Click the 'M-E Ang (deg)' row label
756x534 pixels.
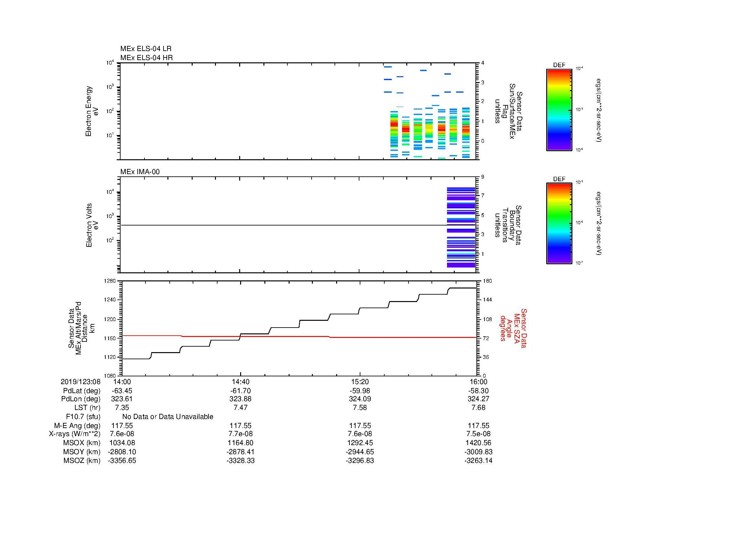tap(77, 426)
